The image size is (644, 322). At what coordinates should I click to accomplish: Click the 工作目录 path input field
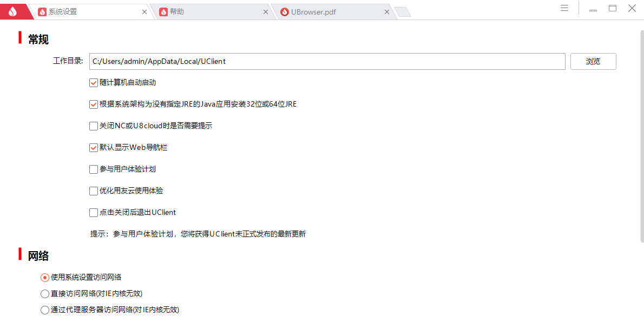coord(325,61)
